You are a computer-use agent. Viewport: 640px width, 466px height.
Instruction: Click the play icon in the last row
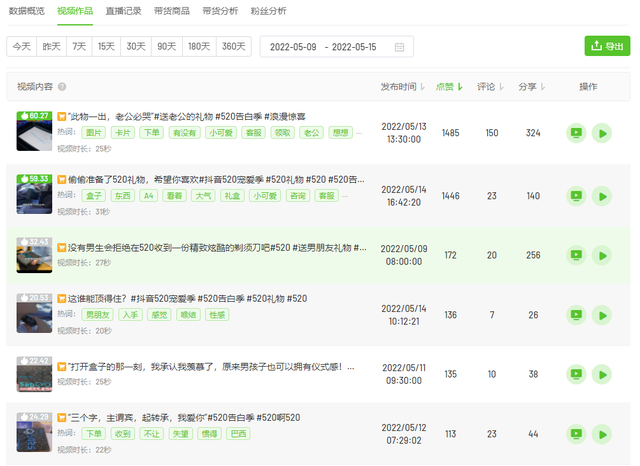[x=601, y=434]
